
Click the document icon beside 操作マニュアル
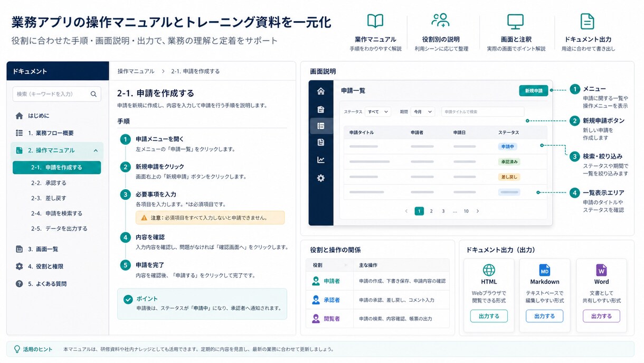[x=20, y=151]
